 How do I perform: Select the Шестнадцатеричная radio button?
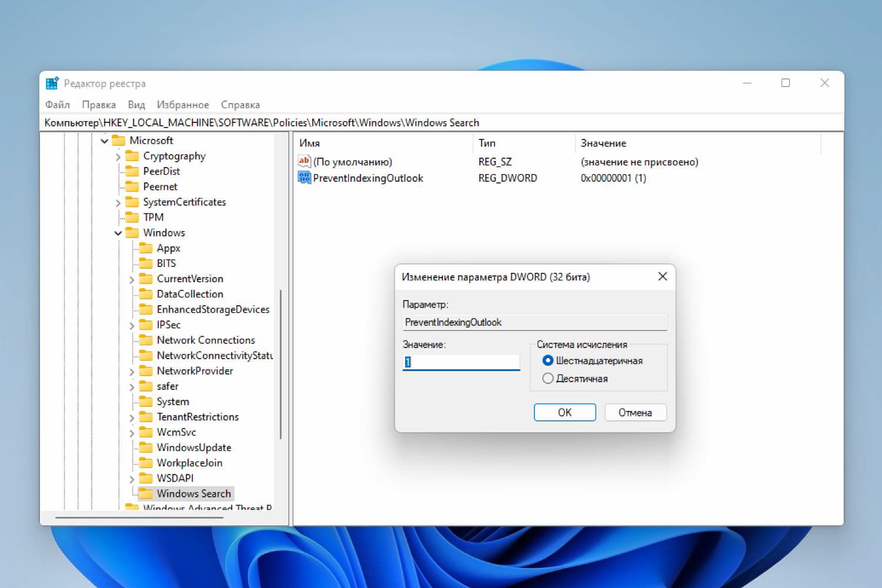click(548, 360)
